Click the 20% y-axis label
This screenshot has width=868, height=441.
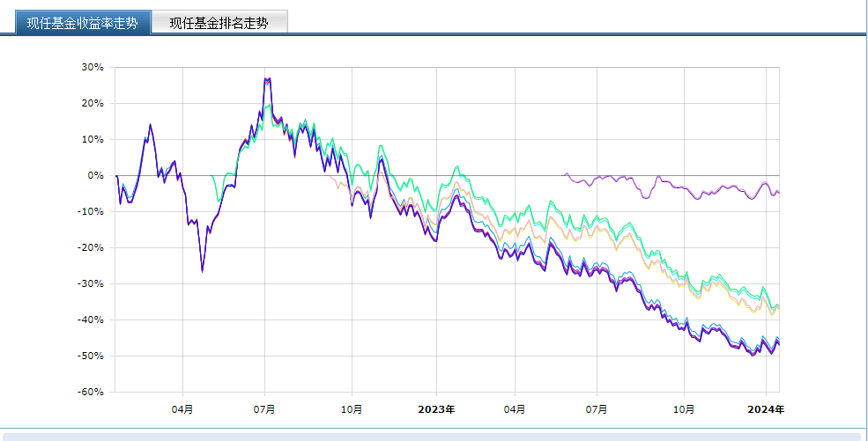(x=93, y=103)
